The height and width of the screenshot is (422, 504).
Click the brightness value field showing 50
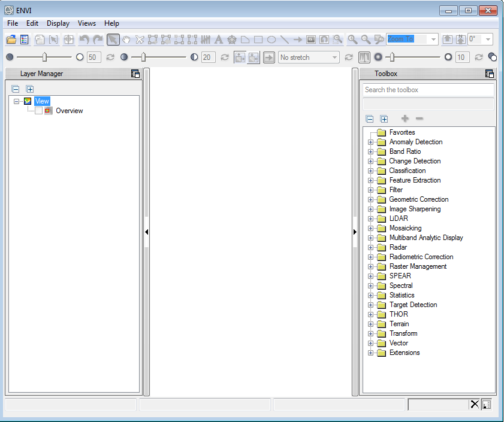(94, 57)
